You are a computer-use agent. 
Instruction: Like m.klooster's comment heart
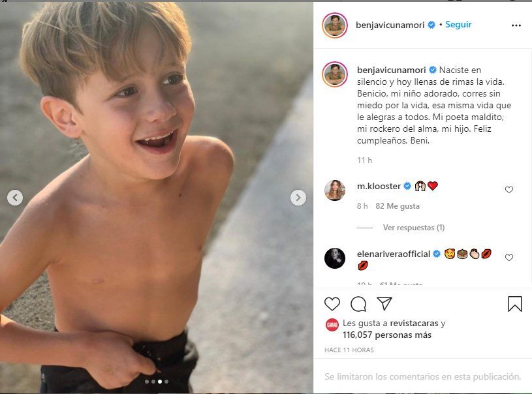coord(509,190)
